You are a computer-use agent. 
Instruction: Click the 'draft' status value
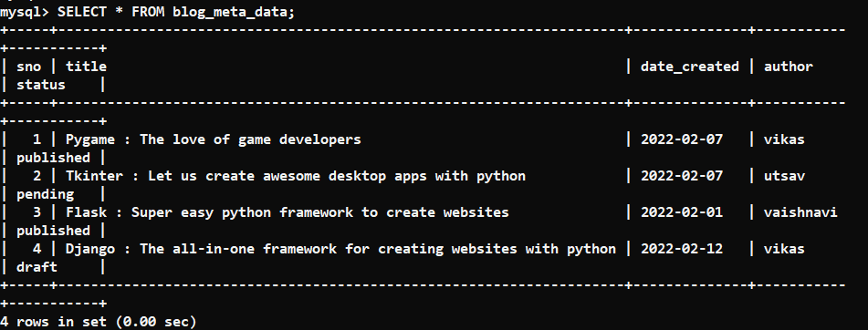(37, 267)
